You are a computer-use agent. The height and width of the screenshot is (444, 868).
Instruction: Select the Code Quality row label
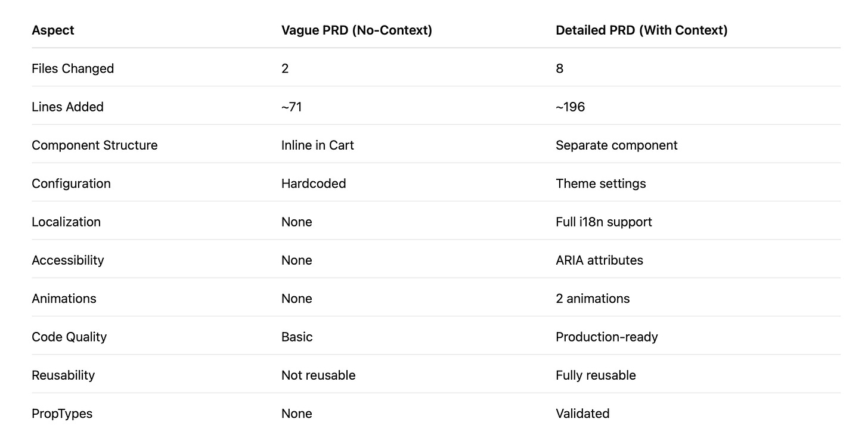point(69,337)
